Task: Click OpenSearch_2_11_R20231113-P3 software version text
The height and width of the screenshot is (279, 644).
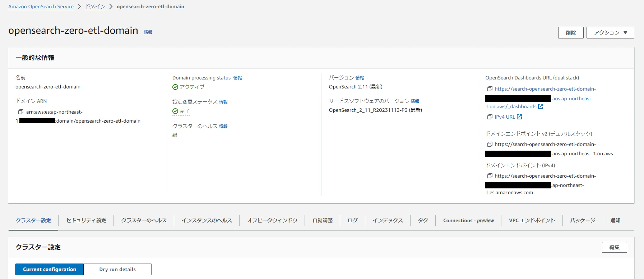Action: [375, 110]
